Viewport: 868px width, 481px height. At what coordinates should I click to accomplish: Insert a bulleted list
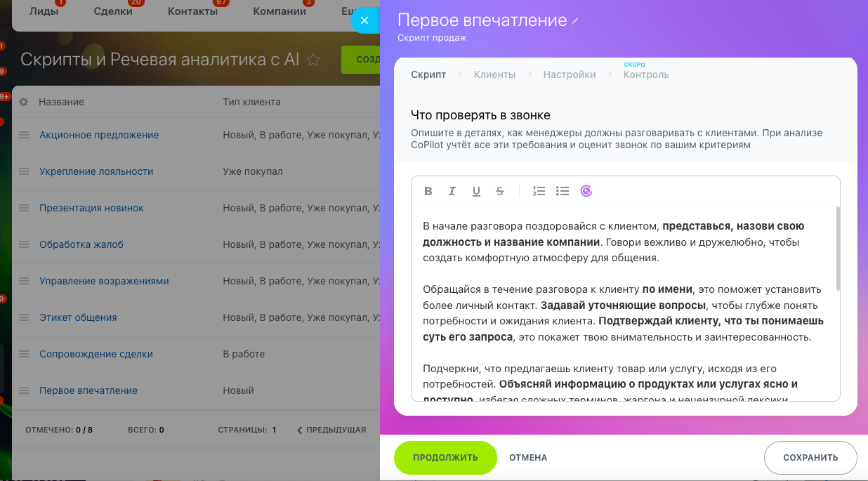pyautogui.click(x=563, y=191)
